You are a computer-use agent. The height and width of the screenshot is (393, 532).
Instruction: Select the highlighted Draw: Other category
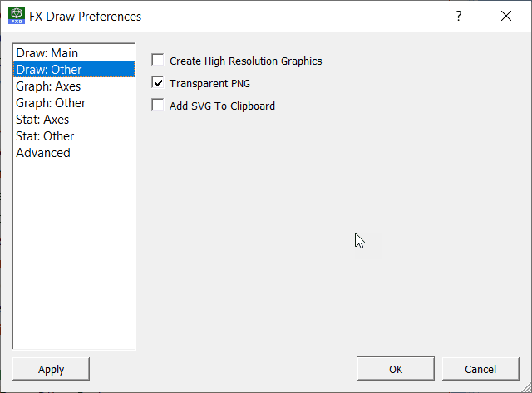[74, 70]
